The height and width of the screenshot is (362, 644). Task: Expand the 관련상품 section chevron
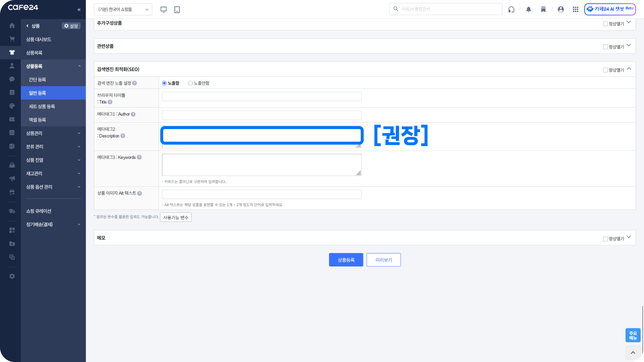pyautogui.click(x=629, y=45)
